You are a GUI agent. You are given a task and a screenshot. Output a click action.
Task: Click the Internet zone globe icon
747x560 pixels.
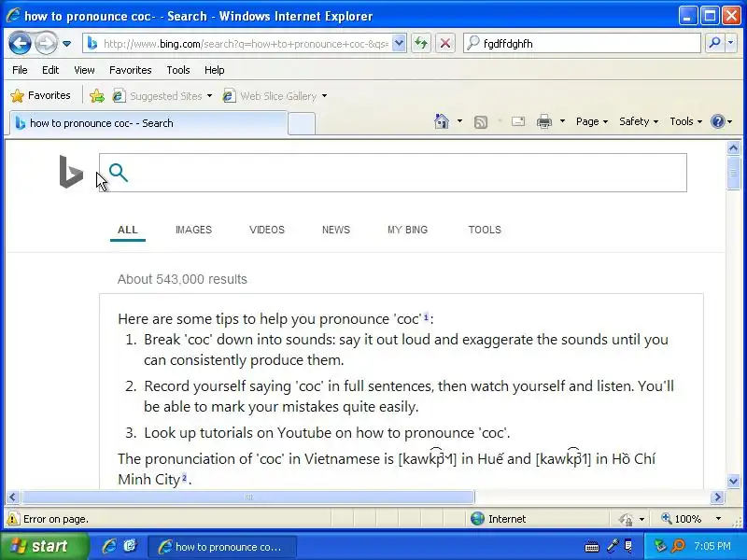(x=477, y=519)
